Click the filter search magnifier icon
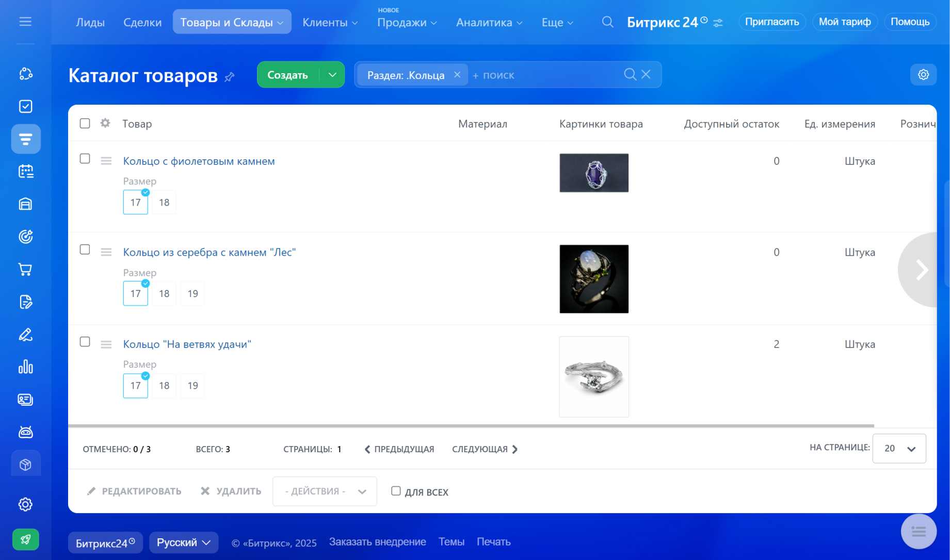 [x=630, y=74]
